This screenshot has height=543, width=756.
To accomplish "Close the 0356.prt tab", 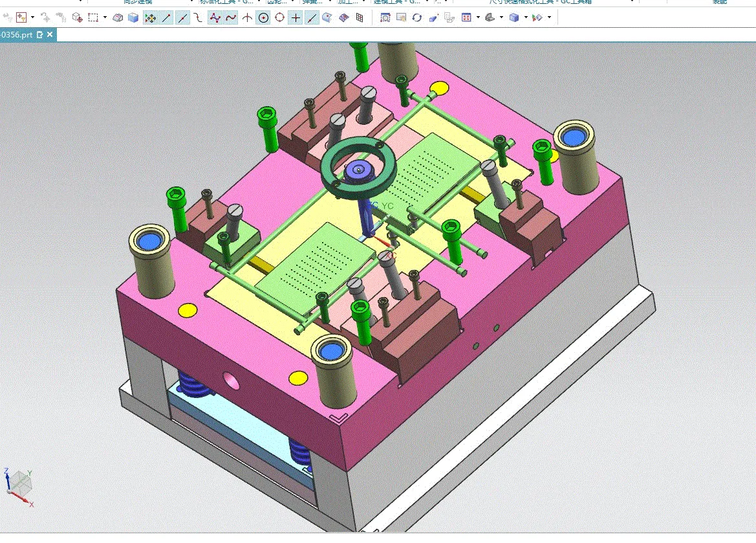I will [50, 35].
